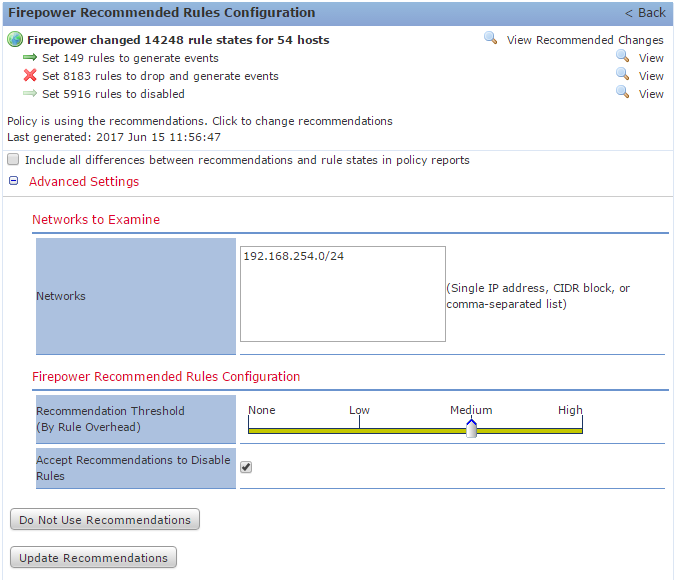
Task: Click magnifier icon for drop and generate rules
Action: (622, 74)
